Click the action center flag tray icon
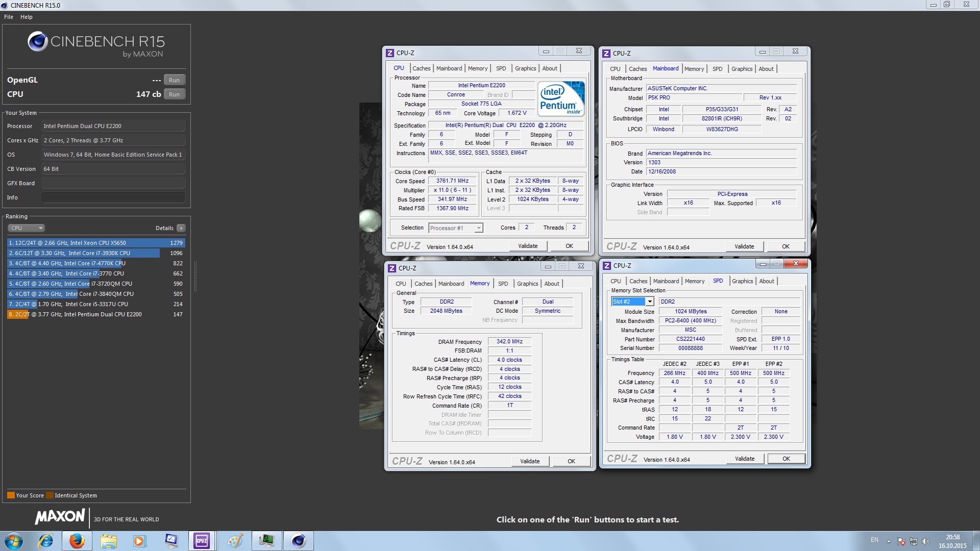Viewport: 980px width, 551px height. coord(901,541)
